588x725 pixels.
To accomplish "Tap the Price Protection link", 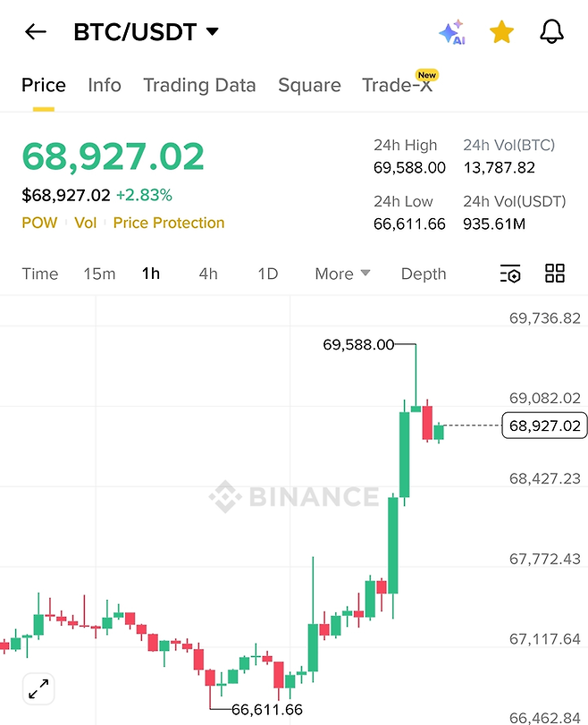I will (169, 223).
